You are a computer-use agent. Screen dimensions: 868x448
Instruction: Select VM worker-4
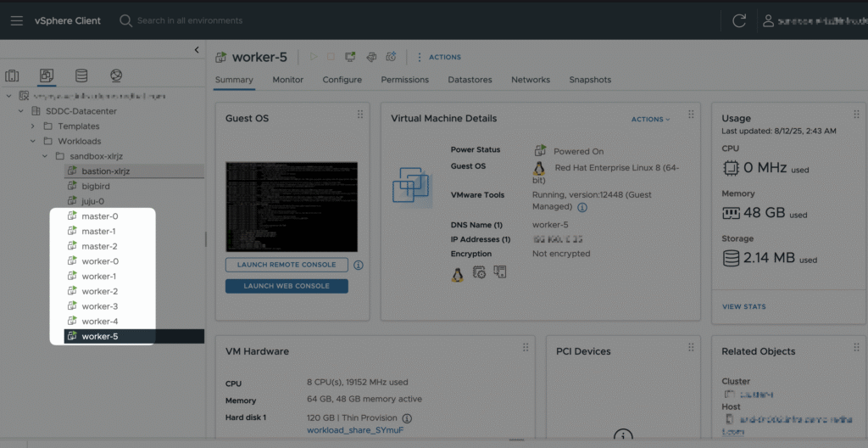pyautogui.click(x=100, y=321)
